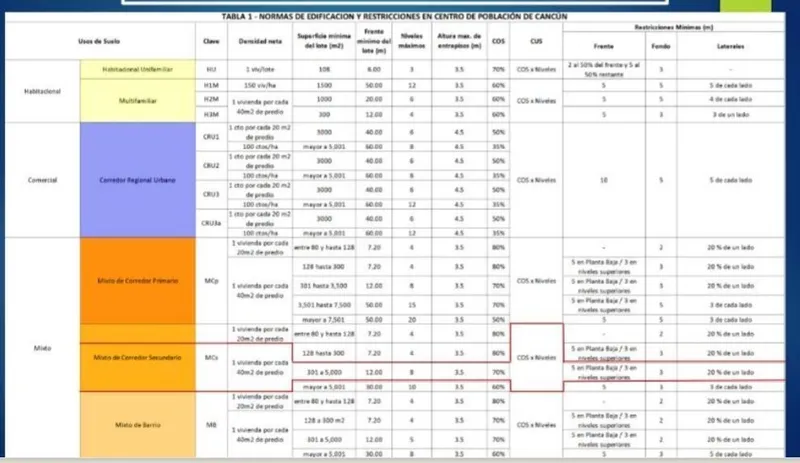Click the CRU1 clave cell
The height and width of the screenshot is (463, 800).
point(211,137)
